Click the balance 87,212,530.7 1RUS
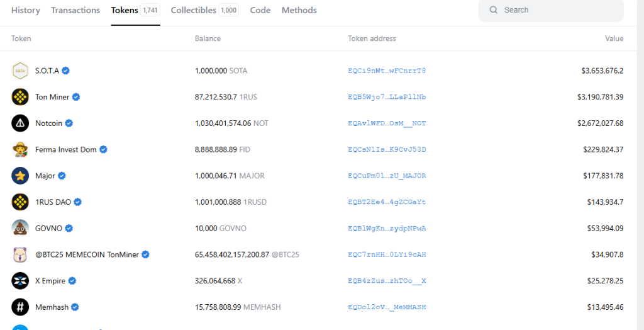 (226, 97)
